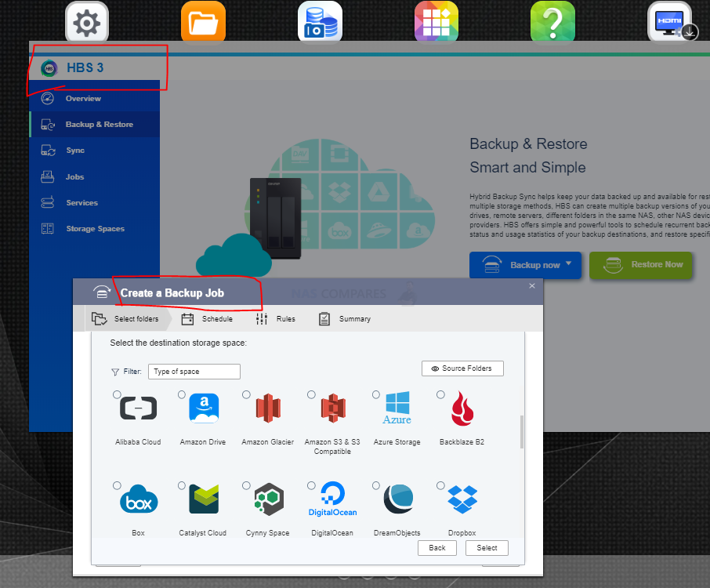Enable Cynny Space radio button
Viewport: 710px width, 588px height.
coord(246,485)
